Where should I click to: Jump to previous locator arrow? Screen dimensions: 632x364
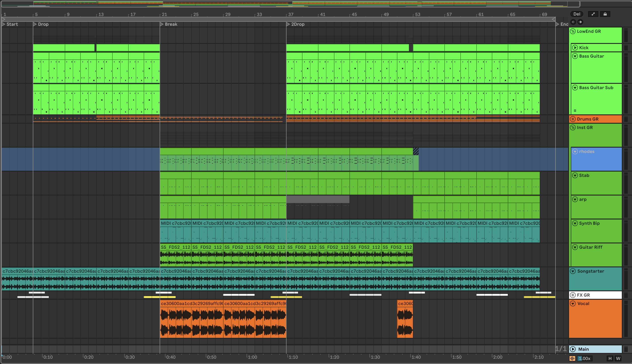[573, 22]
